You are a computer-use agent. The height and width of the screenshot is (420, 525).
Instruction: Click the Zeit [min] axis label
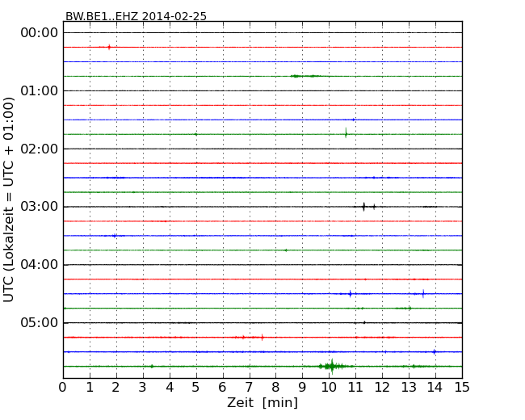point(262,402)
